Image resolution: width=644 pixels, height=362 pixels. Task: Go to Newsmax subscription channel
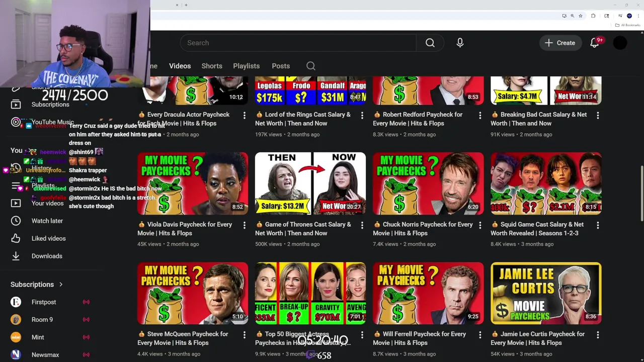point(45,355)
